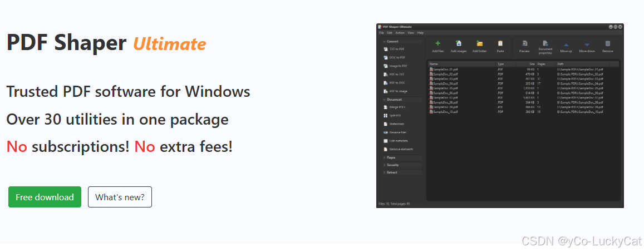Click the Move down arrow icon

coord(587,45)
